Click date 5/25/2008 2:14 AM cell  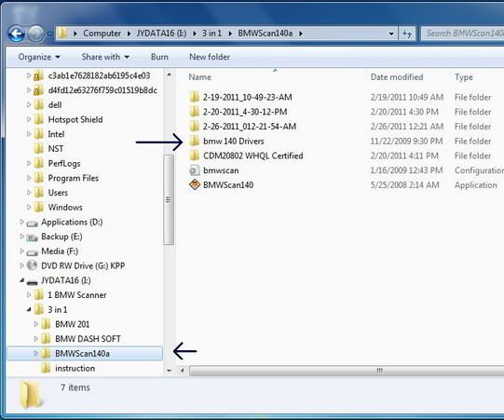tap(404, 185)
